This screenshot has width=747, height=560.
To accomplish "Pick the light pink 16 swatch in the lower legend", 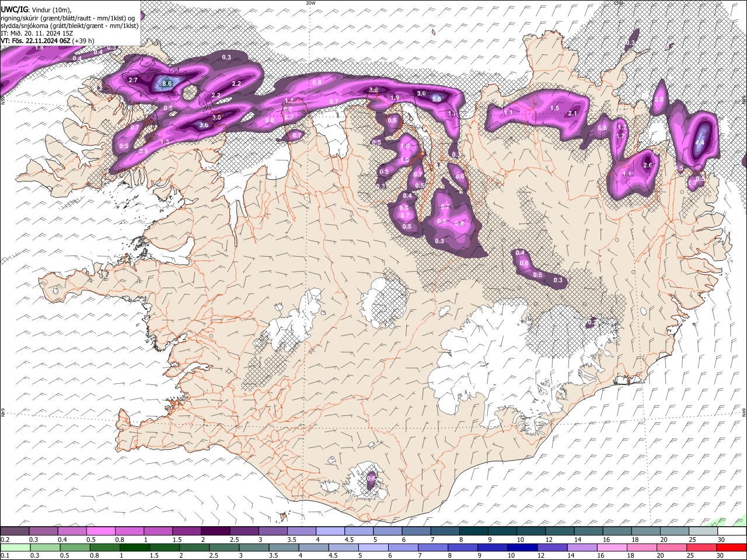I will (612, 547).
